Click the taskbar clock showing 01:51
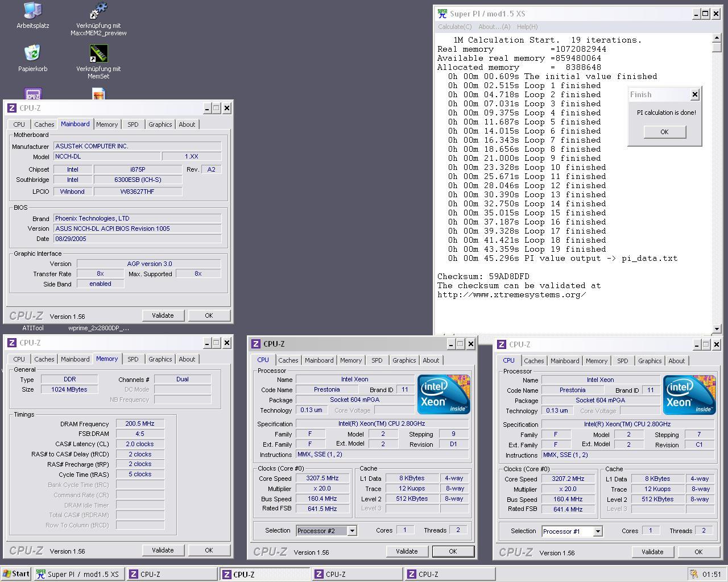This screenshot has width=728, height=582. 712,575
